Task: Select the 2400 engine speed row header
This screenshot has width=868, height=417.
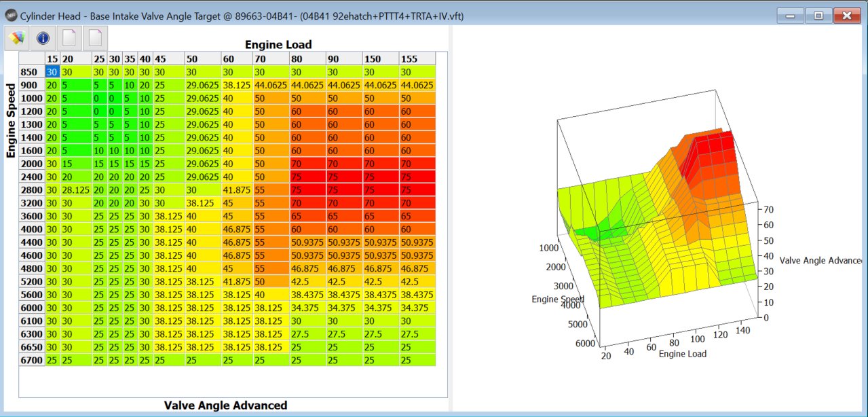Action: pyautogui.click(x=32, y=177)
